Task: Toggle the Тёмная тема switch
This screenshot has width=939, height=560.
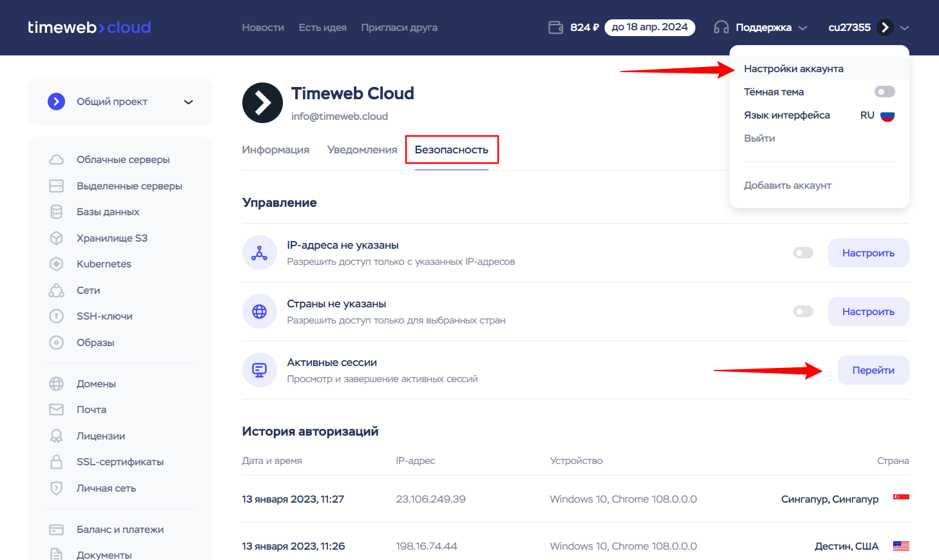Action: click(885, 92)
